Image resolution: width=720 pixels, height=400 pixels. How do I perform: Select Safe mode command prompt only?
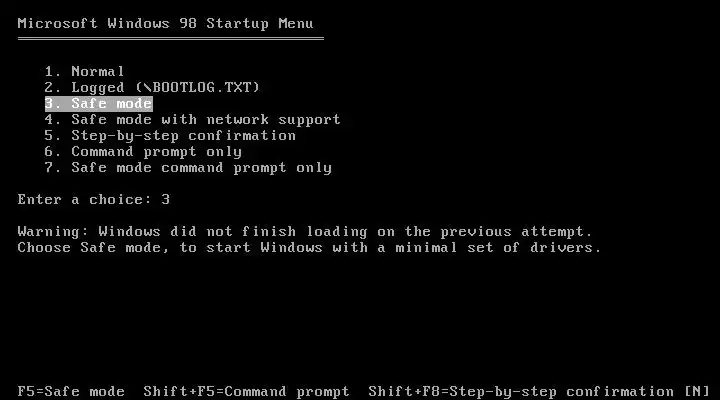click(x=188, y=168)
